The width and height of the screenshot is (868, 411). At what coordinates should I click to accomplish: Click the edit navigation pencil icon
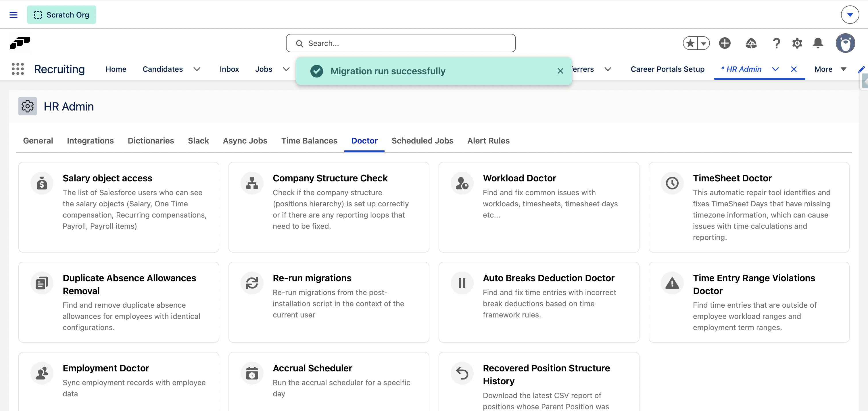point(861,69)
